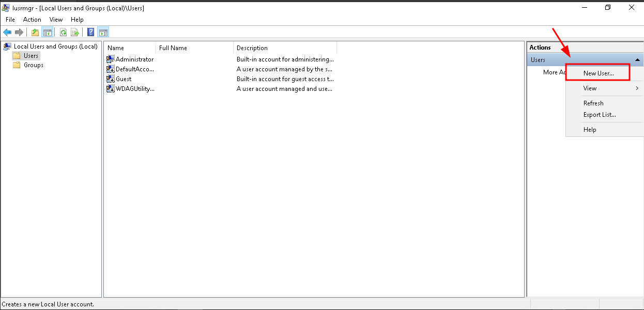644x310 pixels.
Task: Click the Export List toolbar icon
Action: pyautogui.click(x=75, y=32)
